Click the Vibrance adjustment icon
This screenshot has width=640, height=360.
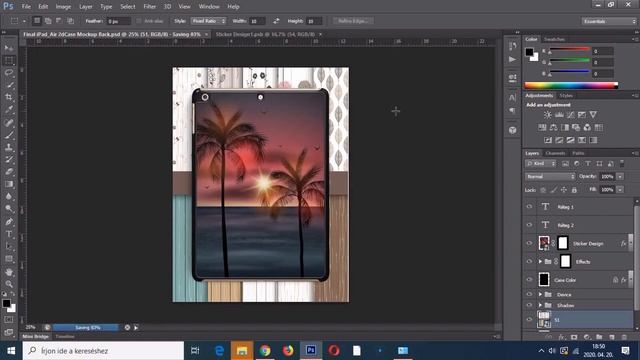pyautogui.click(x=593, y=115)
